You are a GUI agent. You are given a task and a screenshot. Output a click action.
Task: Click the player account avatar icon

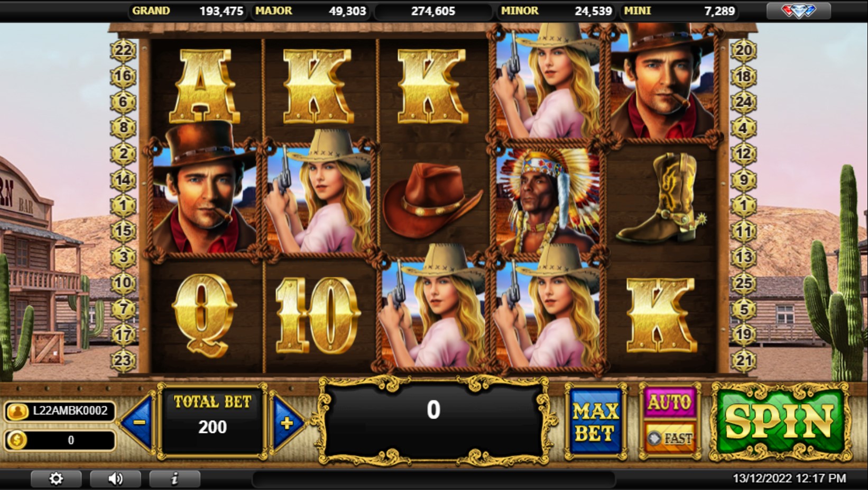[x=17, y=411]
